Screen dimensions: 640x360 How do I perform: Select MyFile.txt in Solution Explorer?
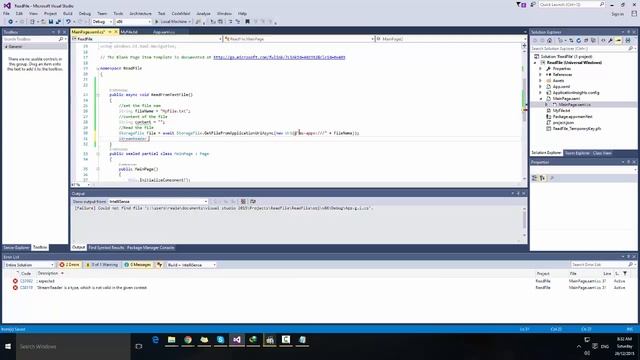pyautogui.click(x=562, y=111)
